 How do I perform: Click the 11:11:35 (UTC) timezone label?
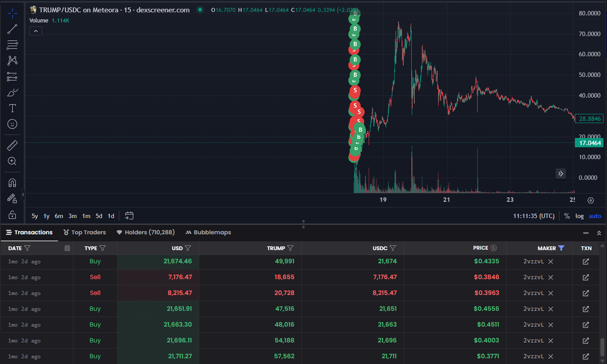(534, 216)
